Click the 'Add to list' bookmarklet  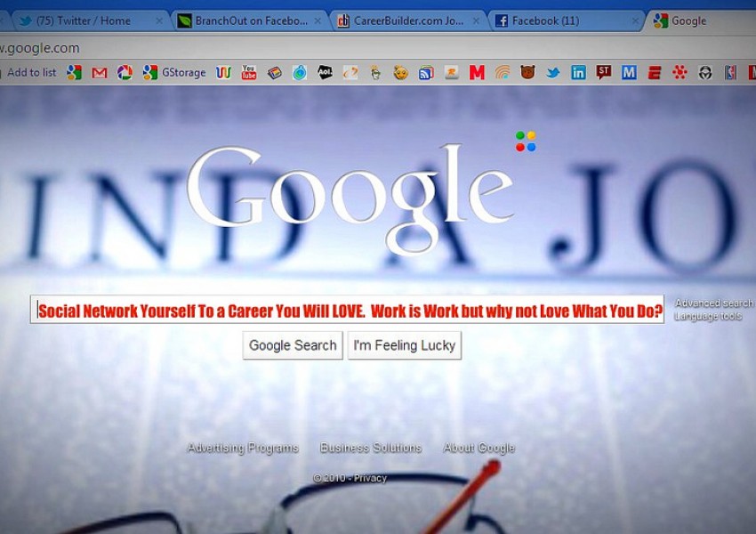(30, 73)
